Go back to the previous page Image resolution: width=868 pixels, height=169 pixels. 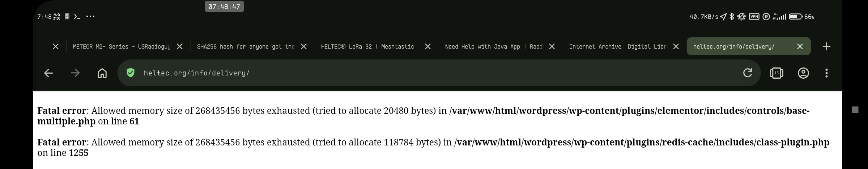tap(48, 73)
